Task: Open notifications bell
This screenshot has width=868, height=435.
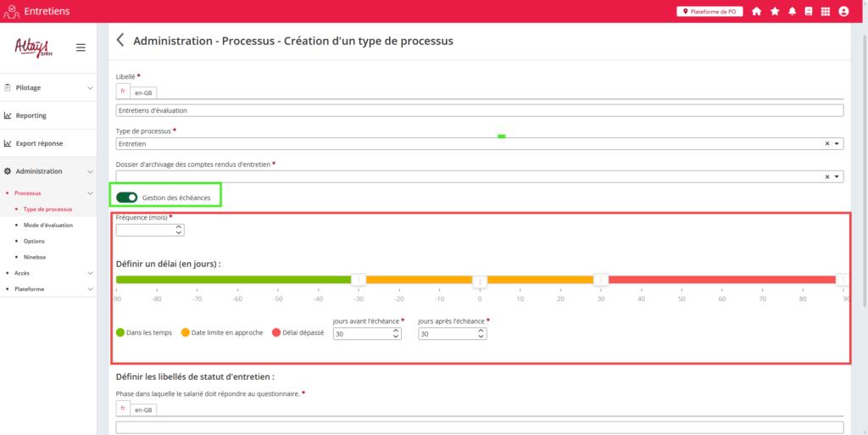Action: click(x=792, y=12)
